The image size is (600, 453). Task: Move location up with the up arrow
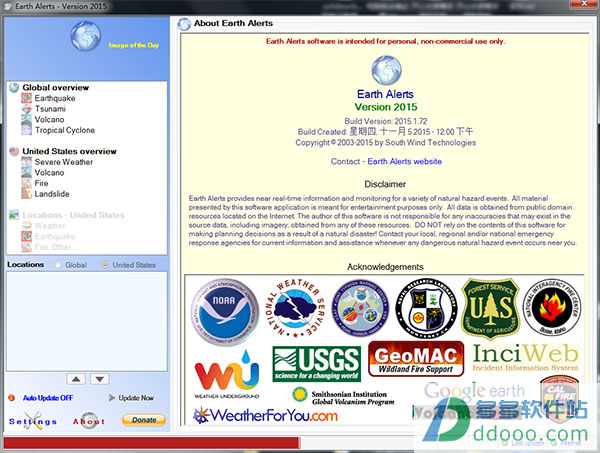pyautogui.click(x=76, y=379)
